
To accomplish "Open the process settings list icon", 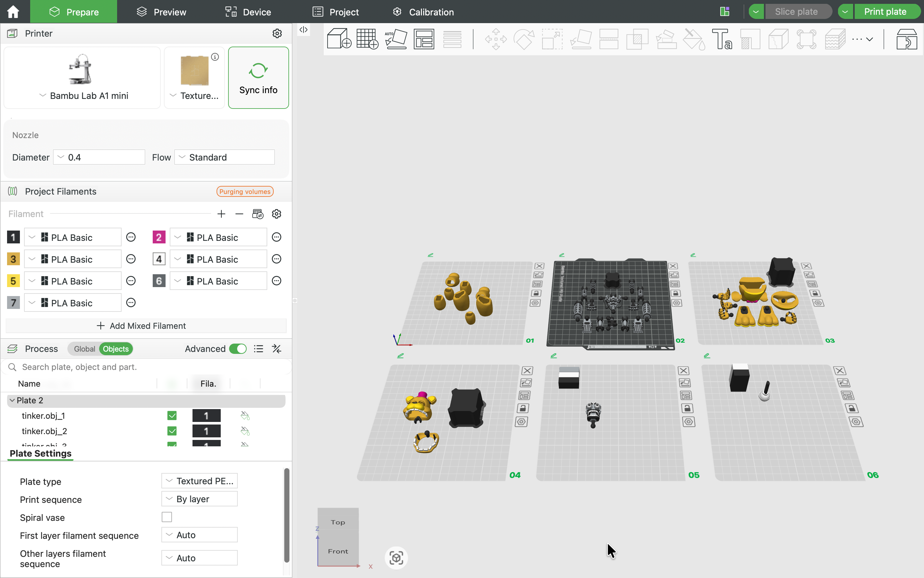I will click(x=259, y=349).
